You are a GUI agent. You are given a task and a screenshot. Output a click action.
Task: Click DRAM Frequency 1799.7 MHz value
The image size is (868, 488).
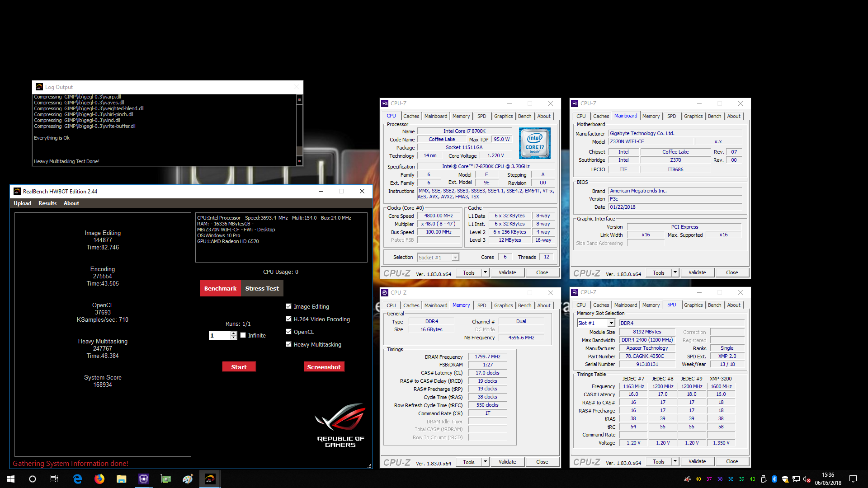tap(487, 357)
